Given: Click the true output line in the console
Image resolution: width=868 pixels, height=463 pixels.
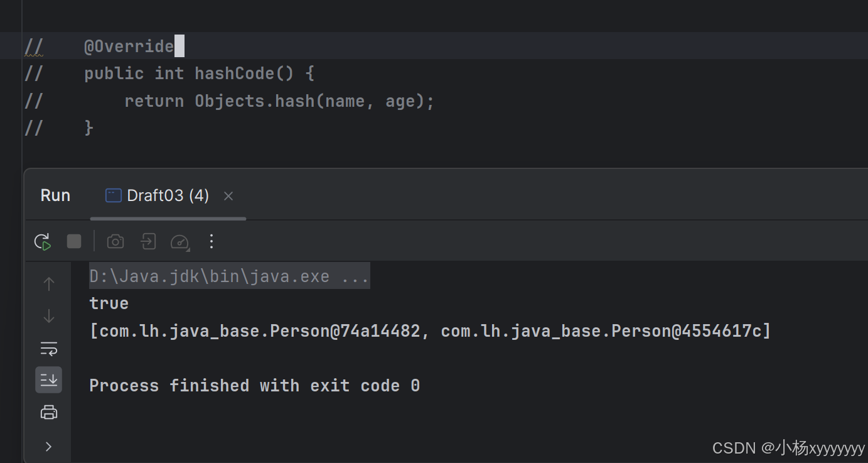Looking at the screenshot, I should coord(109,303).
